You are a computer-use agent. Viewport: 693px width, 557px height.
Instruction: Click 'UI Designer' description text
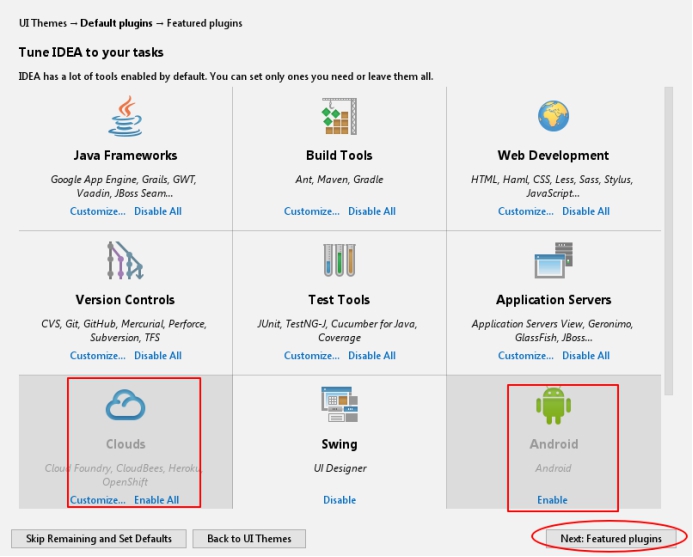tap(340, 468)
